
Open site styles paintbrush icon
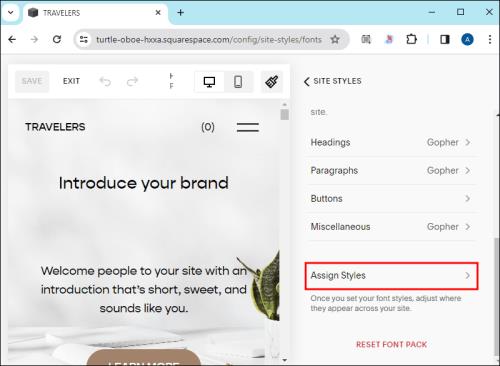(x=272, y=82)
